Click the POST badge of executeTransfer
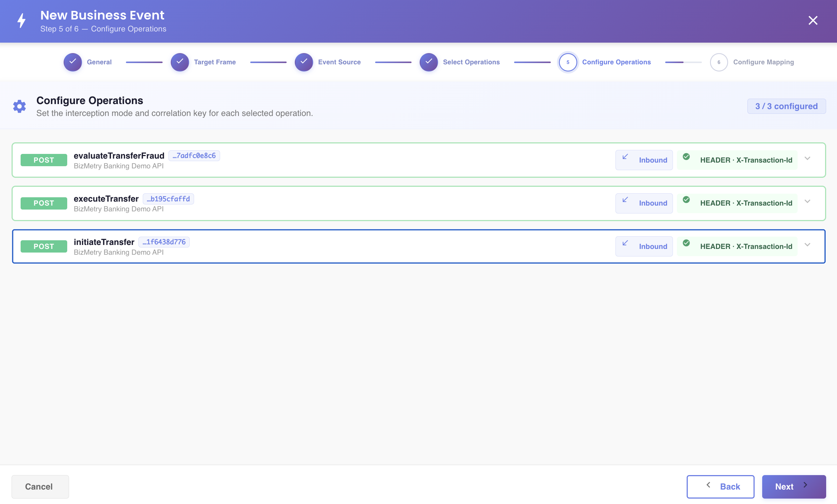This screenshot has width=837, height=504. pos(44,203)
